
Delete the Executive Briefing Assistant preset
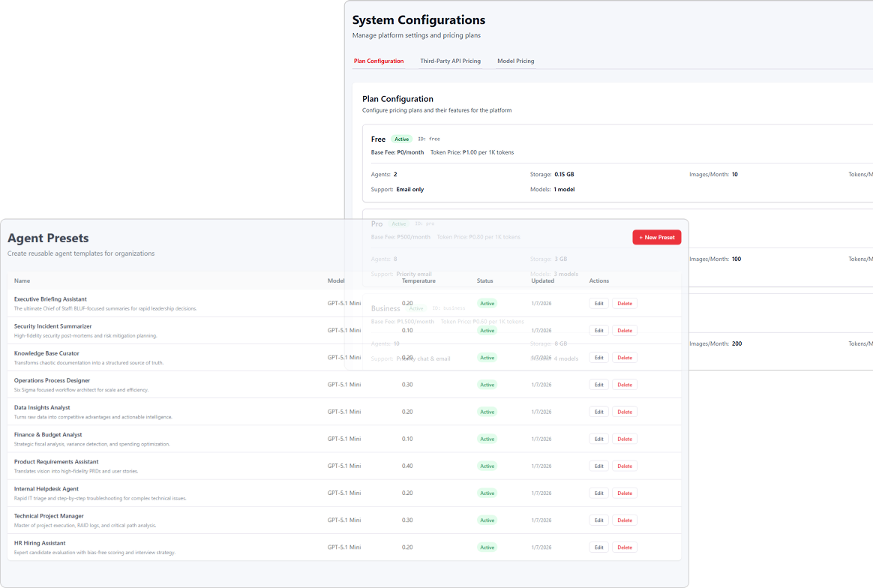[x=625, y=304]
